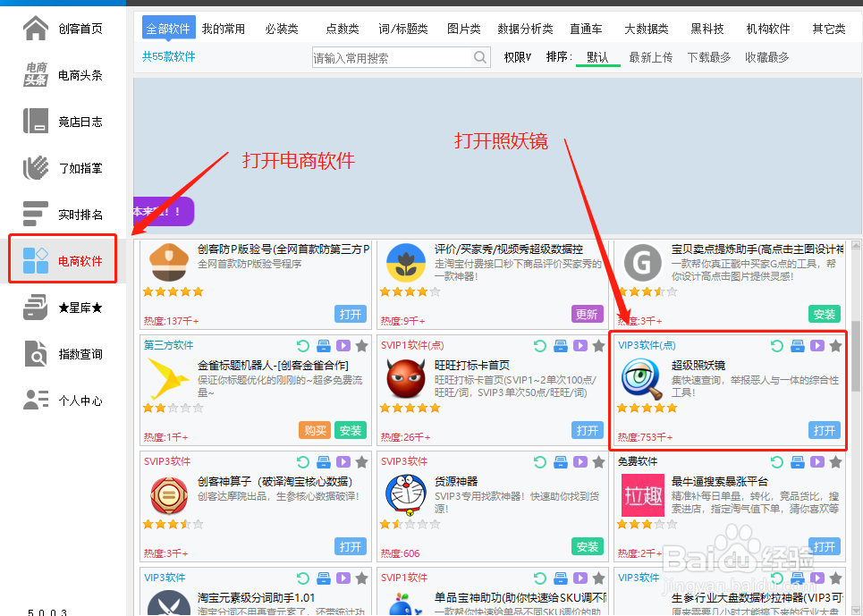Open 实时排名 in the sidebar
The width and height of the screenshot is (863, 616).
coord(63,215)
